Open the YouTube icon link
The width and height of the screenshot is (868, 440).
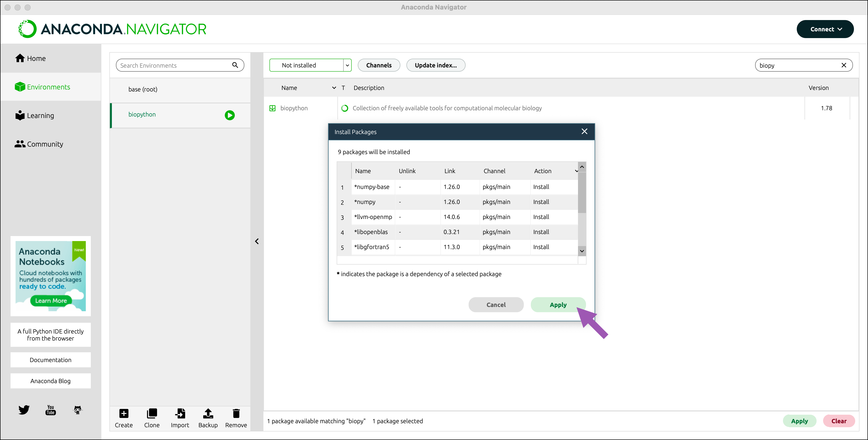click(x=50, y=410)
